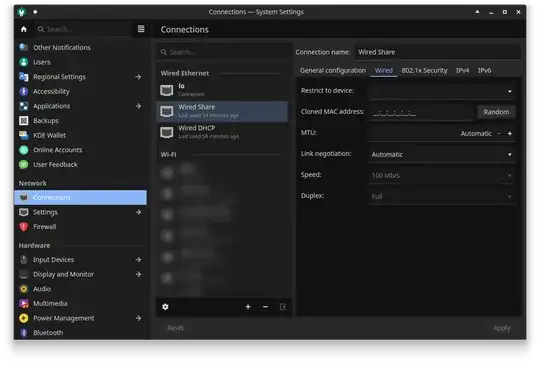Open Bluetooth label in sidebar
The image size is (540, 368).
(x=48, y=333)
